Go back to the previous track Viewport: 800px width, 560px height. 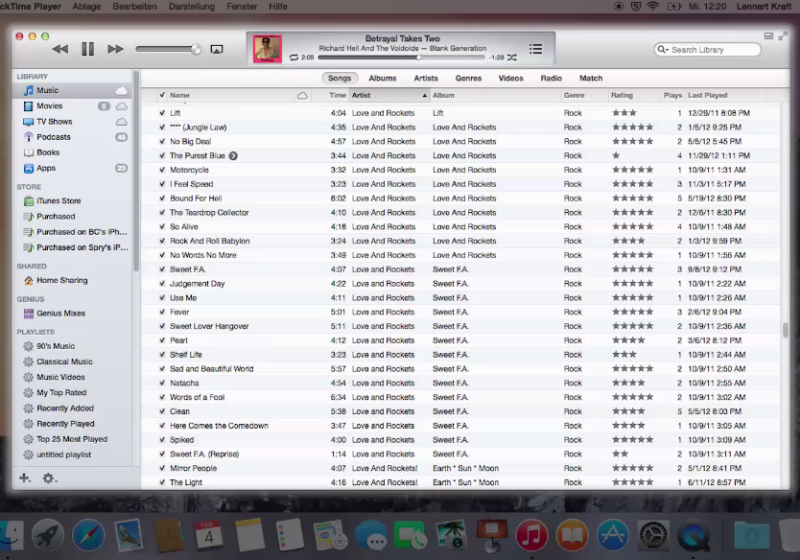[x=60, y=49]
